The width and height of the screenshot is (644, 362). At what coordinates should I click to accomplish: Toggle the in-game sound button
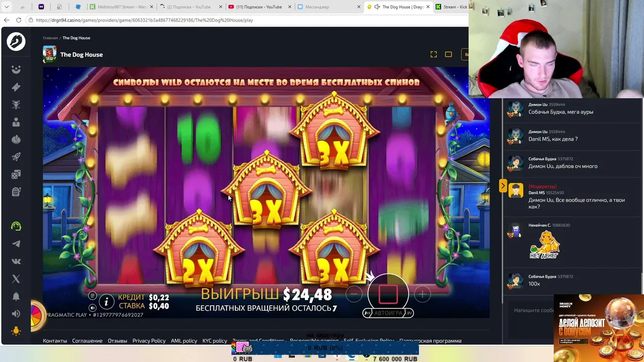92,308
